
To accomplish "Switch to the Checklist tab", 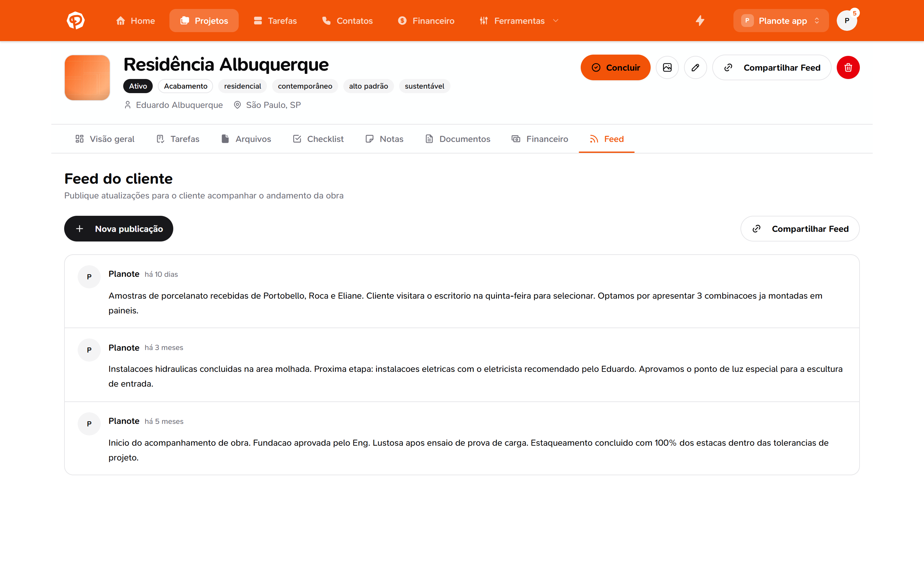I will click(x=319, y=139).
